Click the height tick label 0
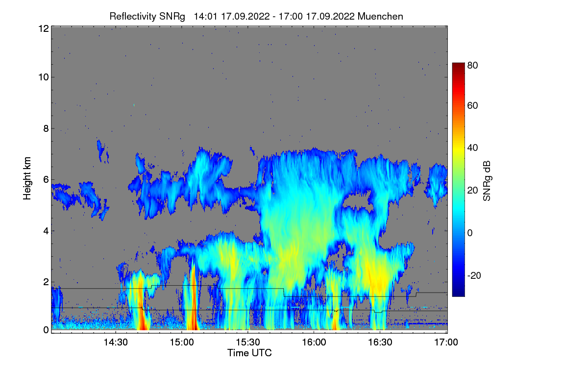Image resolution: width=588 pixels, height=392 pixels. coord(46,330)
